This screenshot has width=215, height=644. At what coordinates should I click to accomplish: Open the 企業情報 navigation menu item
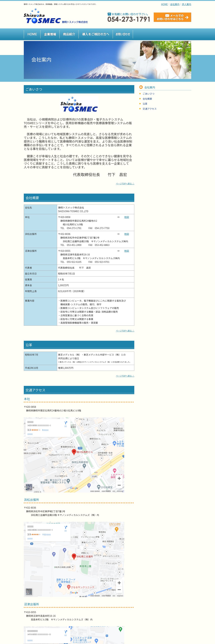pos(50,34)
